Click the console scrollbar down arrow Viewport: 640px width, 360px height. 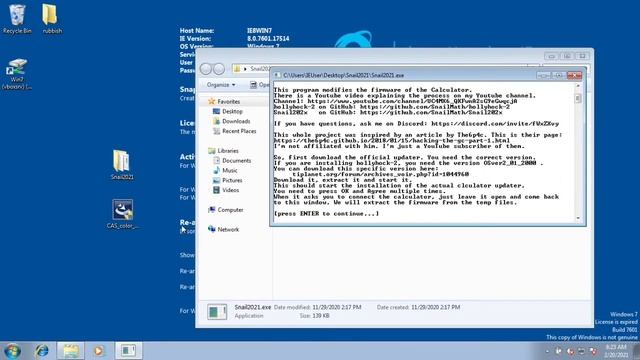click(578, 218)
